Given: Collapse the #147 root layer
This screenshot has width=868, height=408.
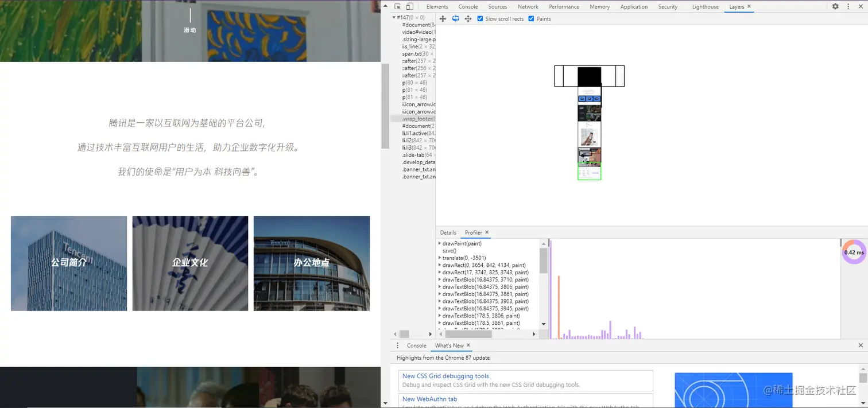Looking at the screenshot, I should pos(394,18).
